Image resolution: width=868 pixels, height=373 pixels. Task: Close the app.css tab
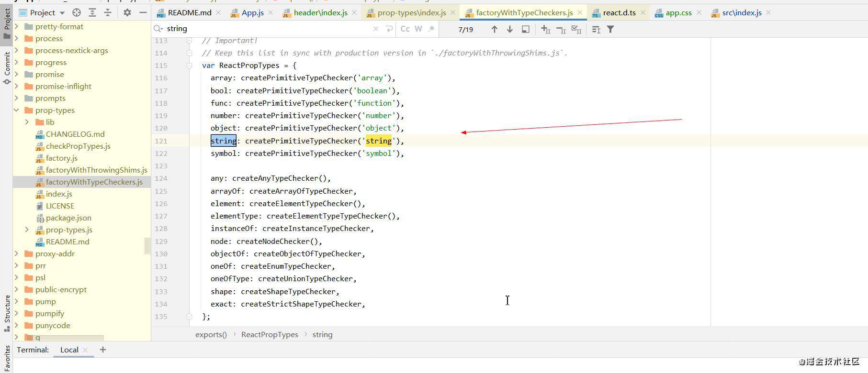point(699,13)
